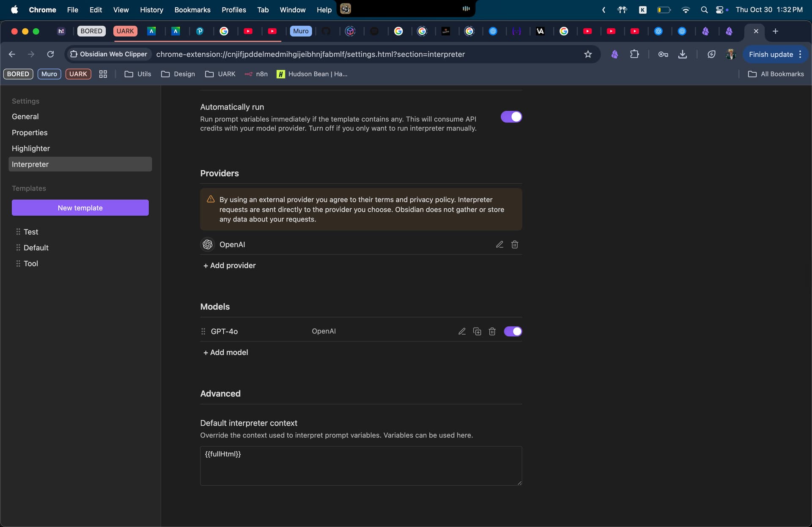This screenshot has width=812, height=527.
Task: Grab the GPT-4o drag handle
Action: point(203,331)
